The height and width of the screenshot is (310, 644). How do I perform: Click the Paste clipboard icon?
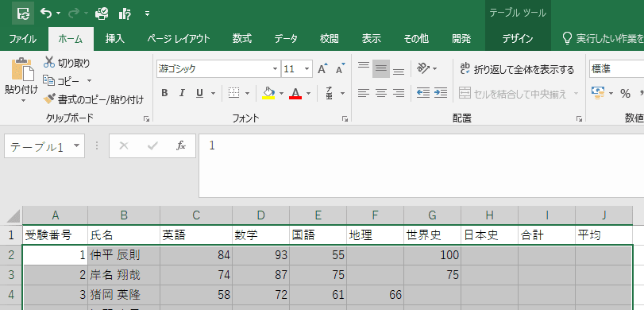point(22,68)
